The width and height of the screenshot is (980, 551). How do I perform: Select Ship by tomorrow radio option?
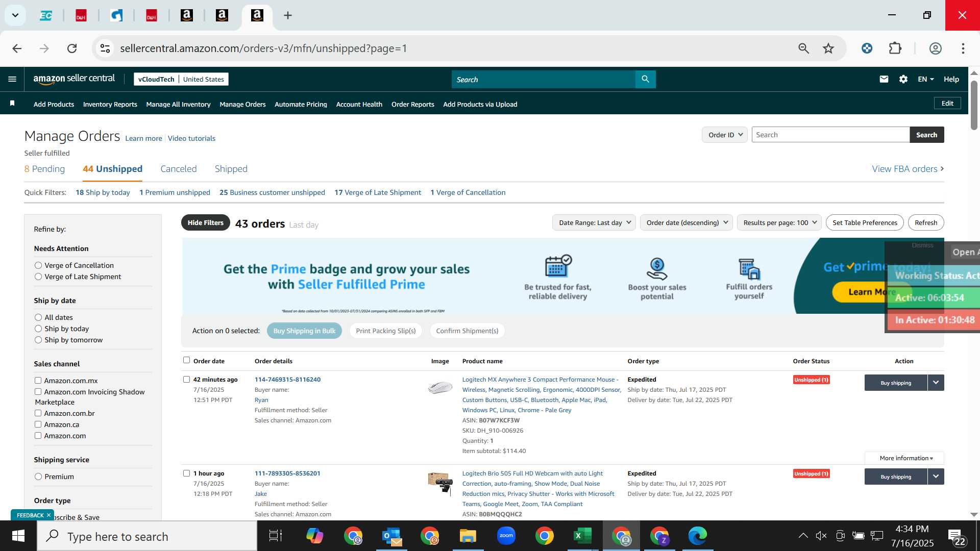[x=38, y=340]
